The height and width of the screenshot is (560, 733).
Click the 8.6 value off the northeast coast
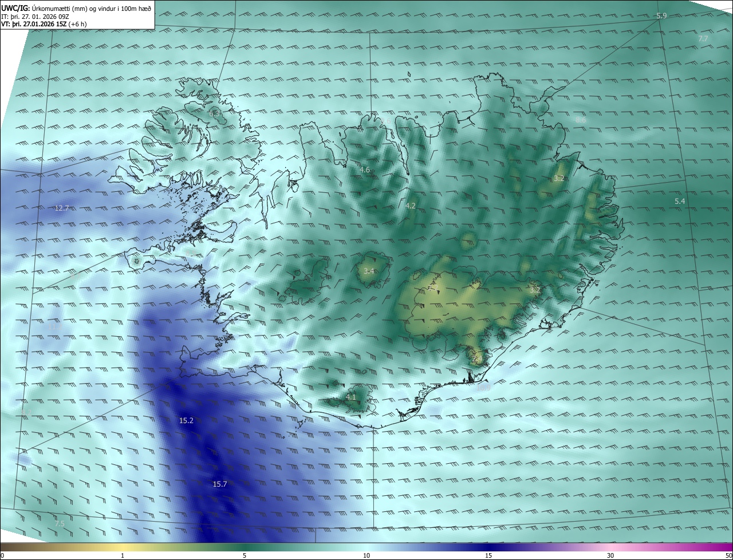(x=581, y=120)
